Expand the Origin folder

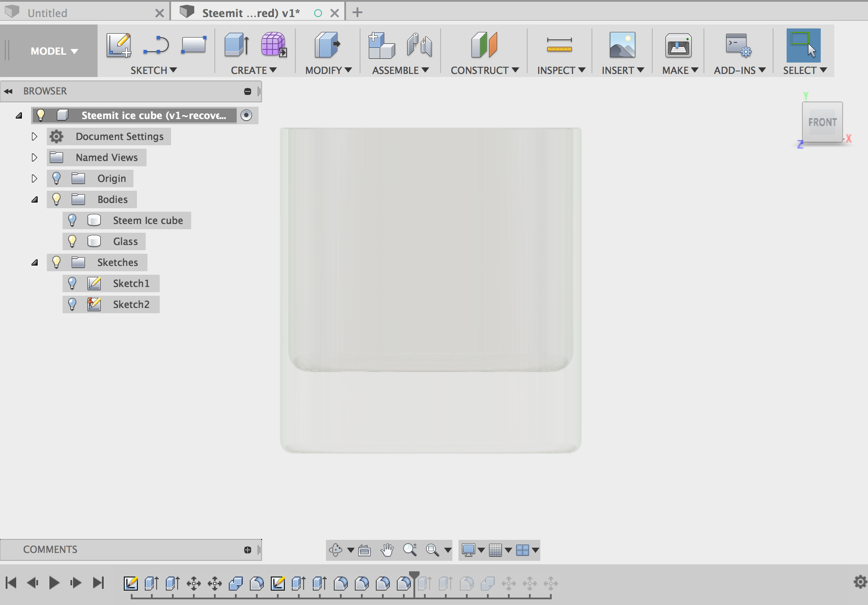[x=34, y=178]
